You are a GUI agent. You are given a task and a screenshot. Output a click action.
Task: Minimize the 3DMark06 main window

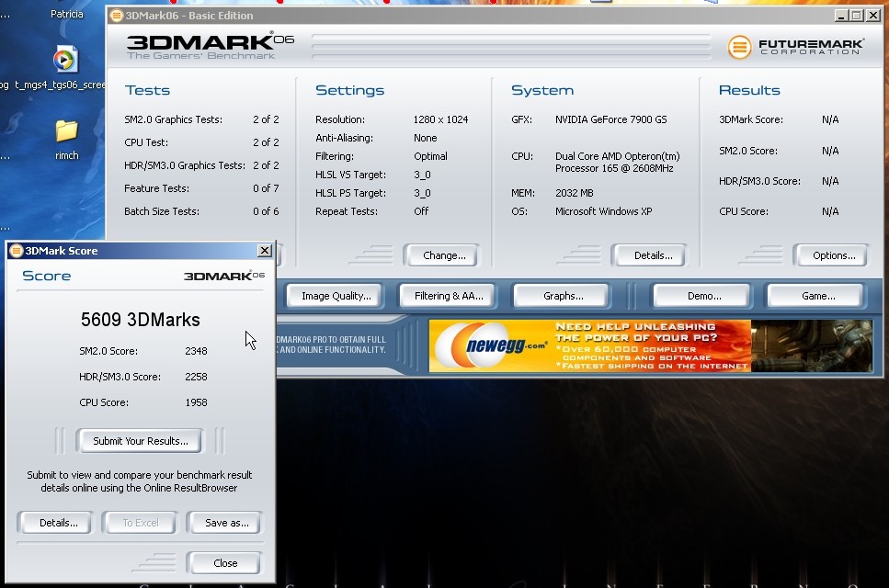(841, 16)
